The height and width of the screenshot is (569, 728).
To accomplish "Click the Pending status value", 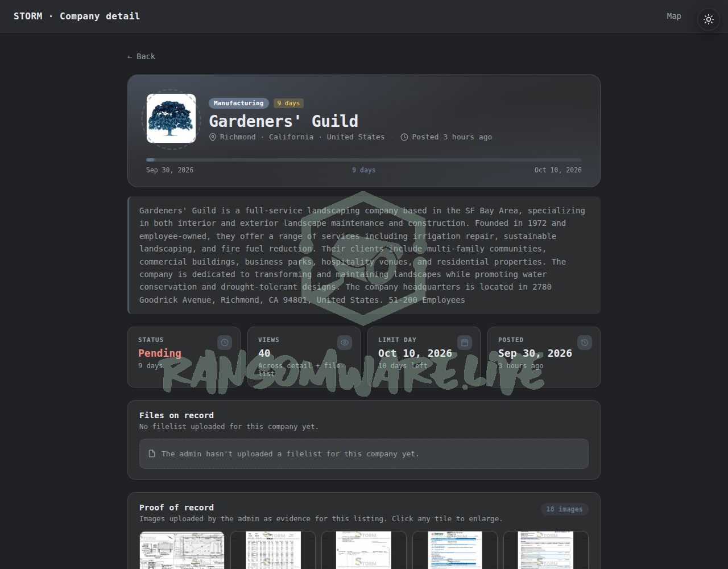I will click(160, 353).
